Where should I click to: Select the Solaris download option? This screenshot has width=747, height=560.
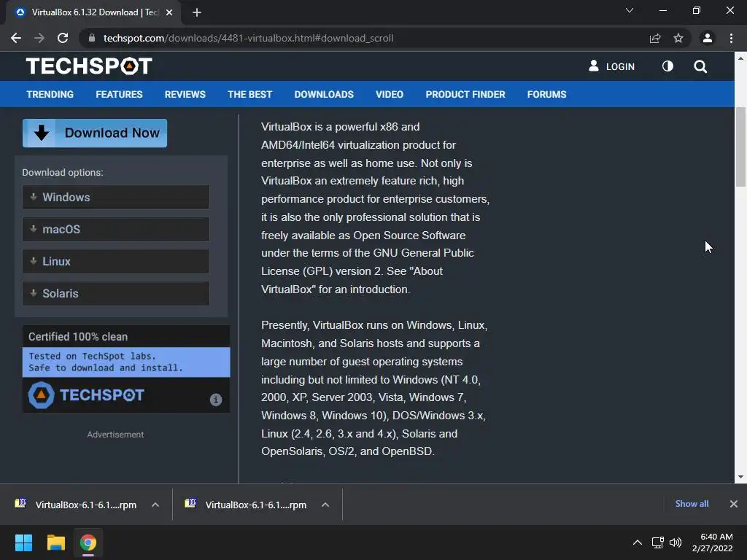tap(116, 293)
